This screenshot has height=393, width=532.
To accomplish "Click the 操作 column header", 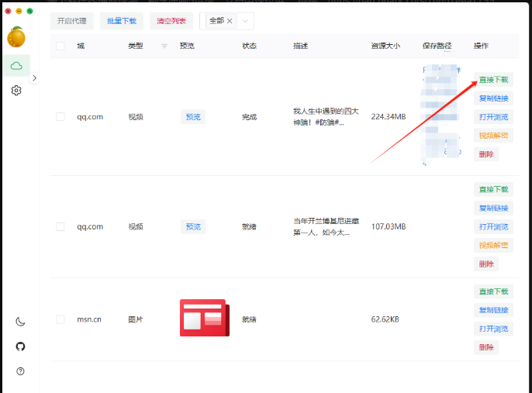I will click(x=481, y=46).
